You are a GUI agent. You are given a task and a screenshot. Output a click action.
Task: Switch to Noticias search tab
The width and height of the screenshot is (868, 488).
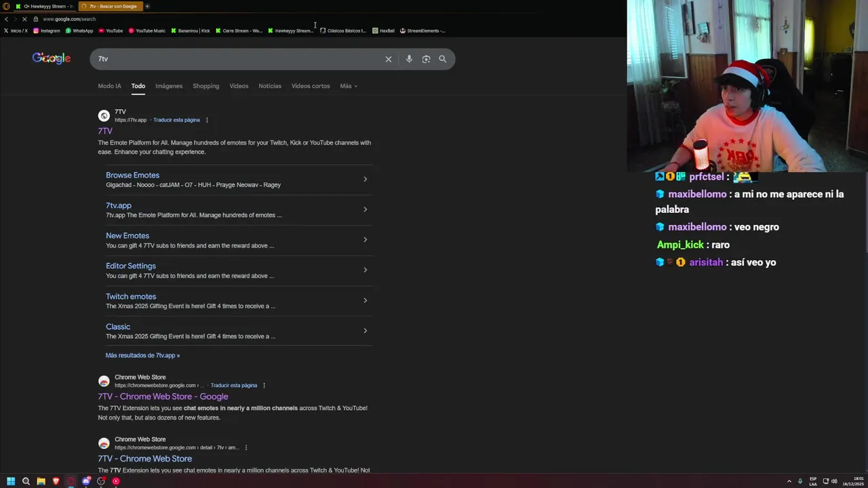270,86
